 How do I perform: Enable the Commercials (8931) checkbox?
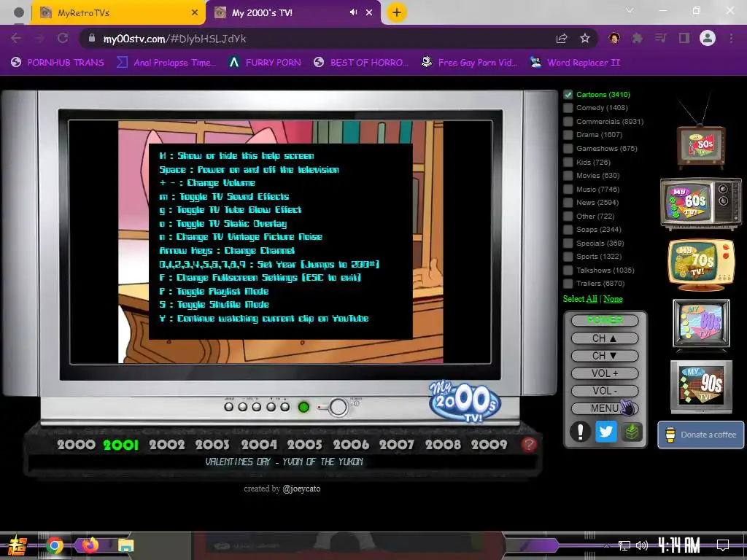(x=568, y=122)
